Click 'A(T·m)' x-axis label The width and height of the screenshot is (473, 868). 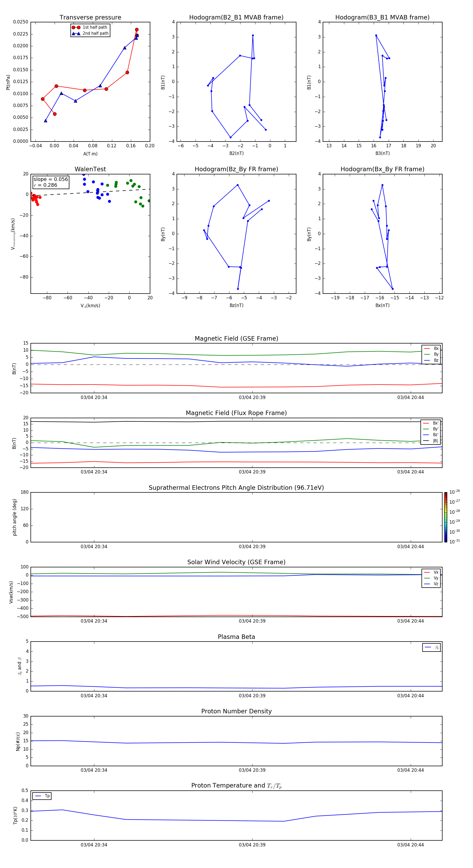[90, 154]
